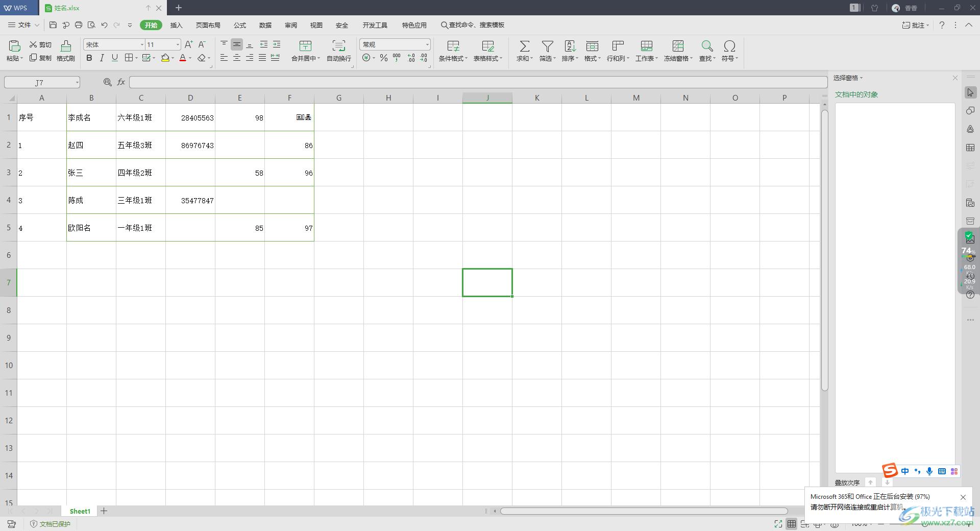Click the Sheet1 worksheet tab
The width and height of the screenshot is (980, 531).
(x=80, y=511)
